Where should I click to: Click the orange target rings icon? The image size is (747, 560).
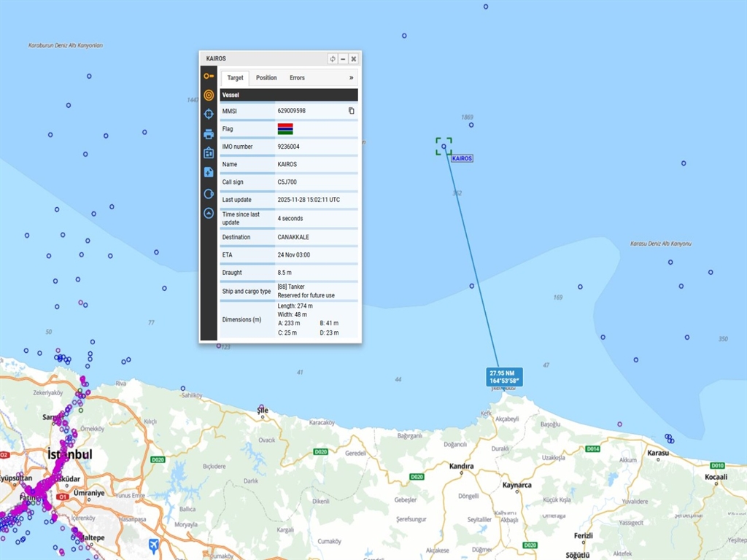tap(209, 95)
